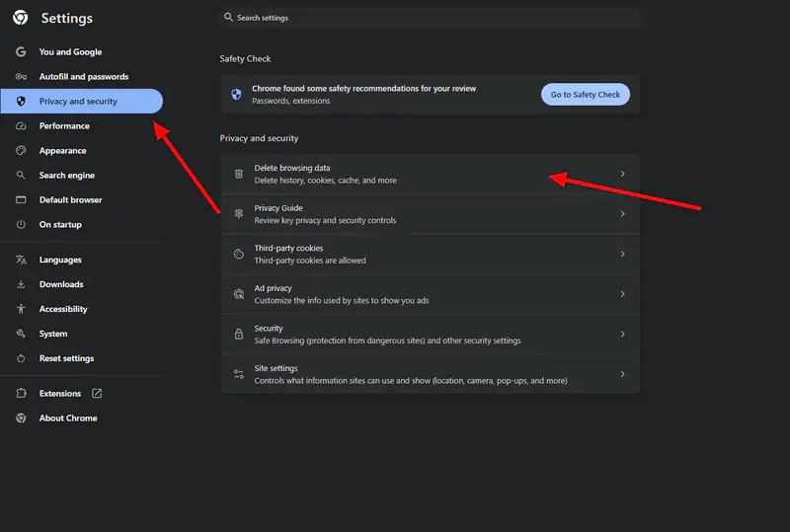Open the Search engine section
This screenshot has width=790, height=532.
tap(66, 176)
